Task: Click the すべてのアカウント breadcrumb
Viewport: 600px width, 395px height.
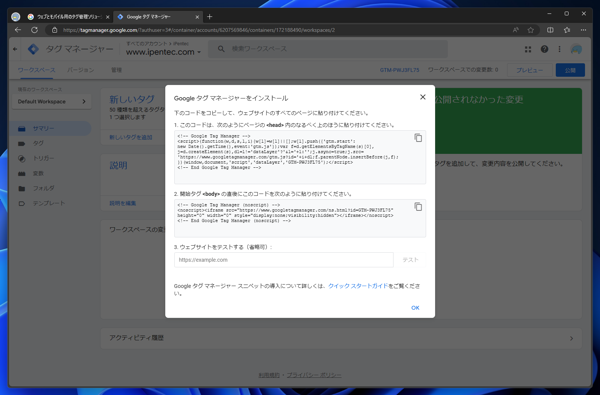Action: 147,44
